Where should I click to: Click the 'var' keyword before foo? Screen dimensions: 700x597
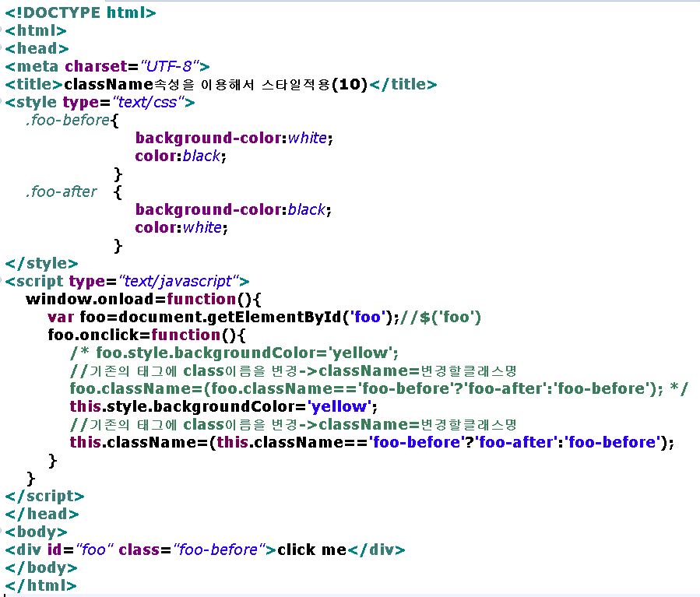tap(60, 318)
